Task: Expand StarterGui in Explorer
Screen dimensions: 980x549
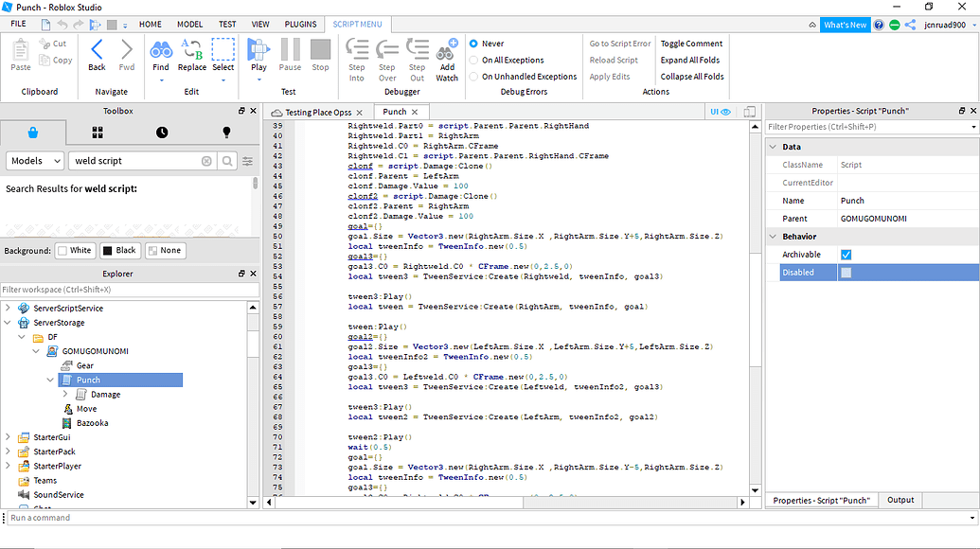Action: click(8, 437)
